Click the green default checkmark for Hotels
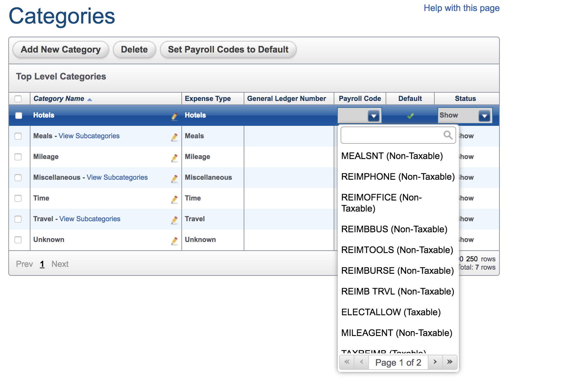The height and width of the screenshot is (392, 569). pos(410,116)
